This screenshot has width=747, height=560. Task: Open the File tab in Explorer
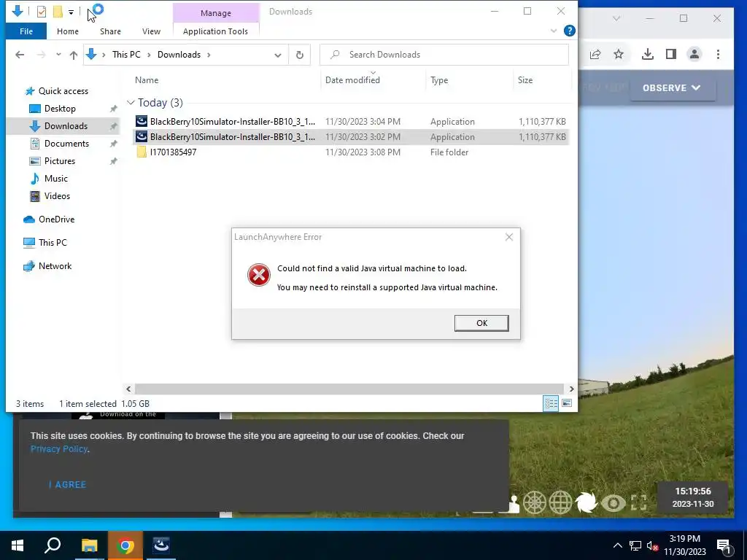pos(26,31)
